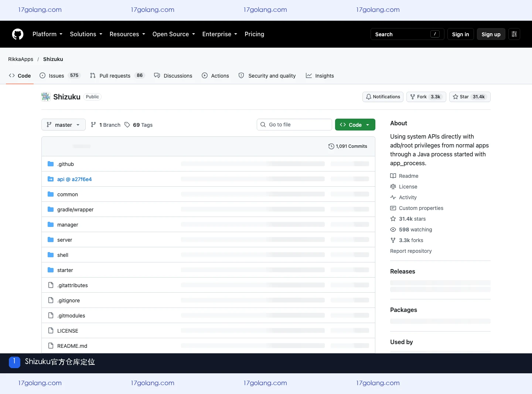The width and height of the screenshot is (532, 394).
Task: Open the green Code dropdown button
Action: pos(355,125)
